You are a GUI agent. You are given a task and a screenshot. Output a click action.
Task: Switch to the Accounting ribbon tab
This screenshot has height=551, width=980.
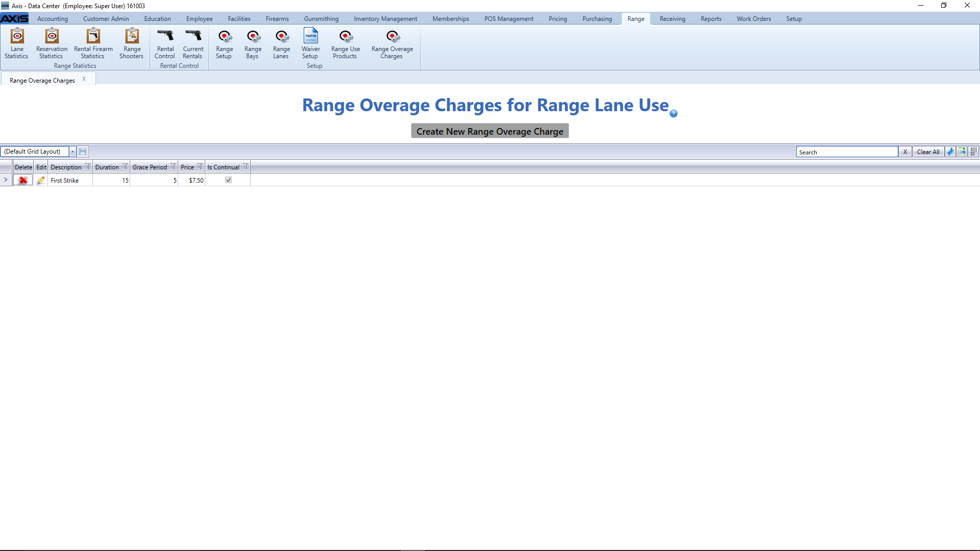click(x=53, y=19)
